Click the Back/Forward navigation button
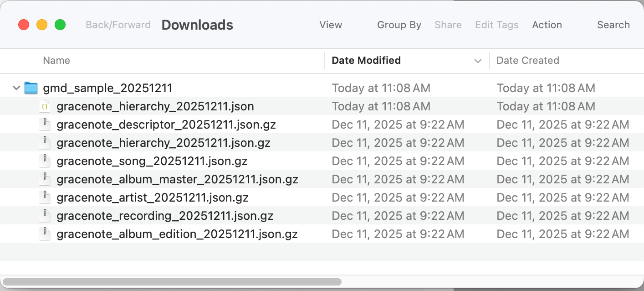Image resolution: width=644 pixels, height=291 pixels. 118,25
